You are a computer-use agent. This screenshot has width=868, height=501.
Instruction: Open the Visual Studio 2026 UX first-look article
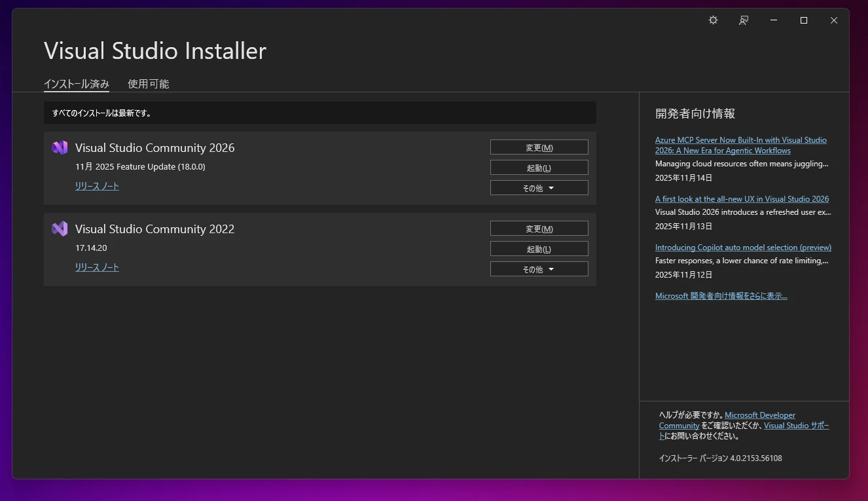(742, 198)
